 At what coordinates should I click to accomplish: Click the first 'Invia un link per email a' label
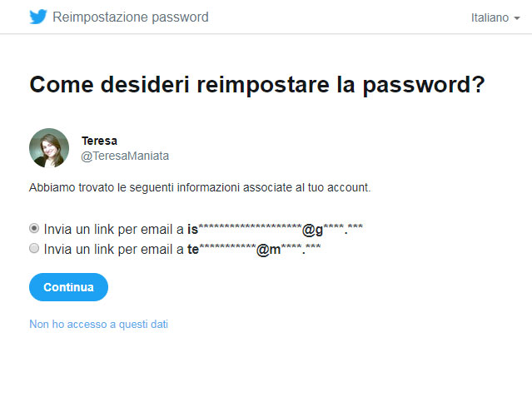pos(114,230)
